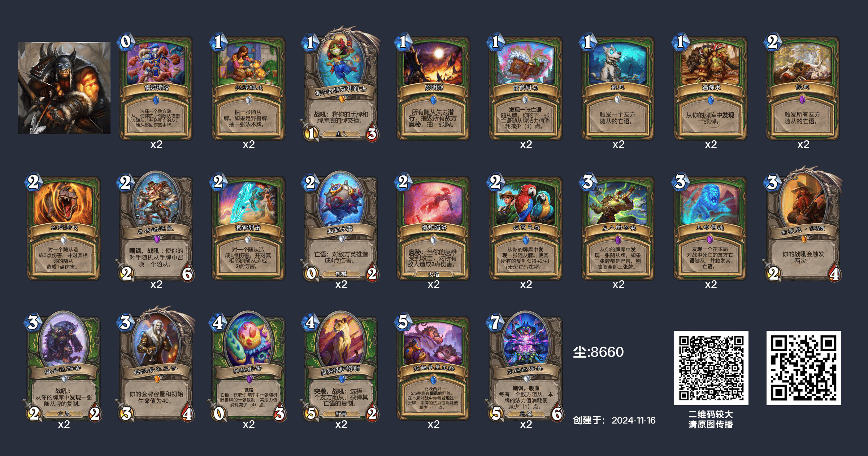Click the dense left QR code
The height and width of the screenshot is (456, 868).
[x=711, y=368]
